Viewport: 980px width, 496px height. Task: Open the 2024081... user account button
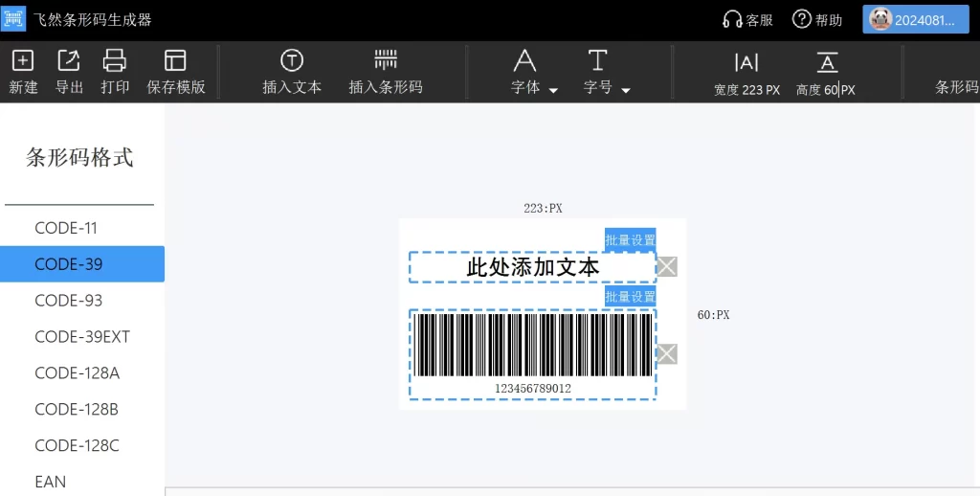pos(916,20)
